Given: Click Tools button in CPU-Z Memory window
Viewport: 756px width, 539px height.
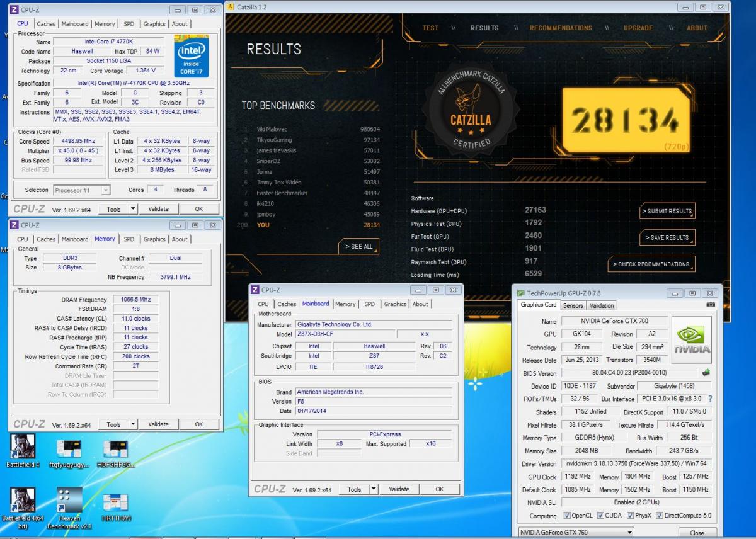Looking at the screenshot, I should tap(113, 424).
